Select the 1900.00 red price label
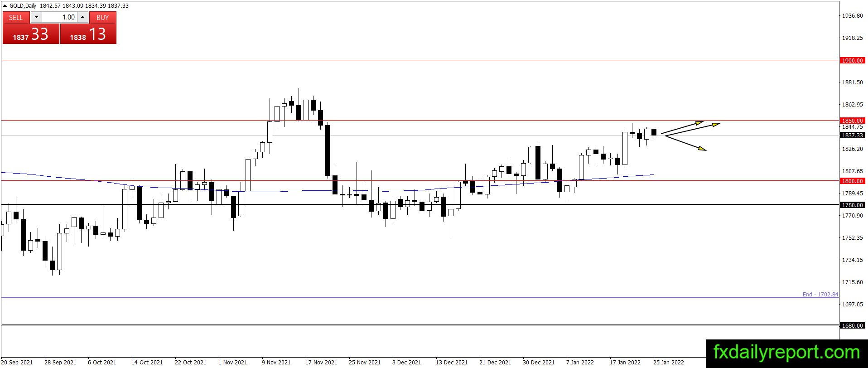 click(852, 60)
